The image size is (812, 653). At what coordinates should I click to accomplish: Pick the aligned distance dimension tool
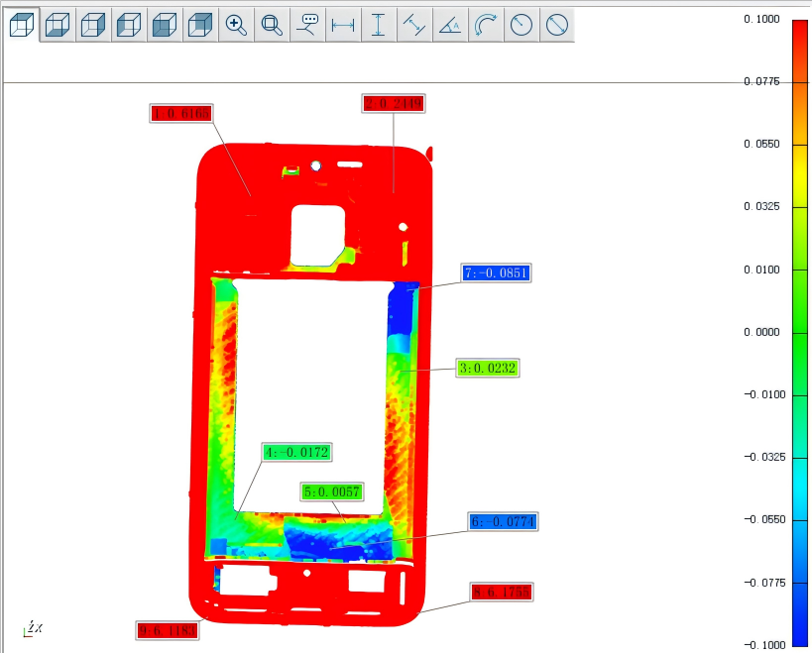[413, 25]
